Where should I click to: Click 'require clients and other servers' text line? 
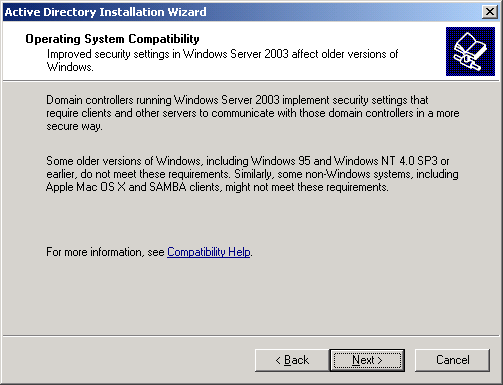(x=253, y=113)
